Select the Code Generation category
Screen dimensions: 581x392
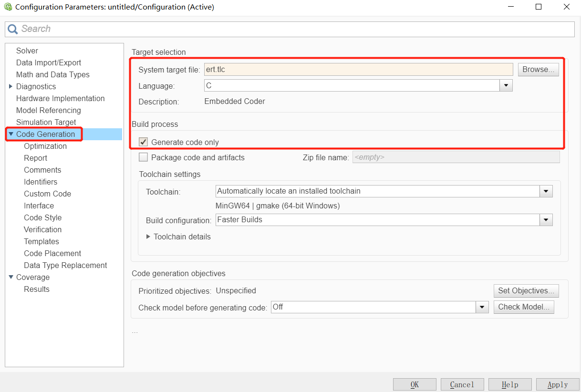click(x=46, y=134)
